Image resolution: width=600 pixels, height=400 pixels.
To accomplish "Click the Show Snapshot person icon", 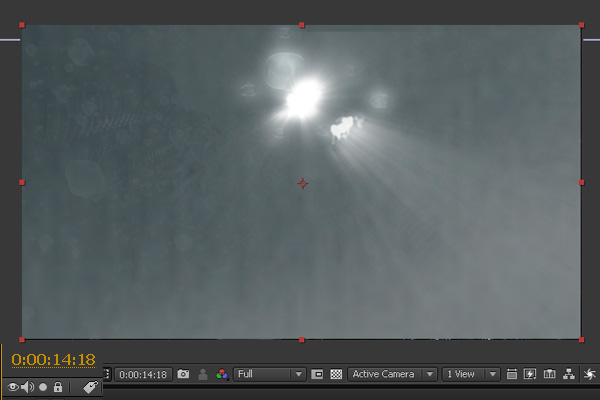I will tap(203, 374).
